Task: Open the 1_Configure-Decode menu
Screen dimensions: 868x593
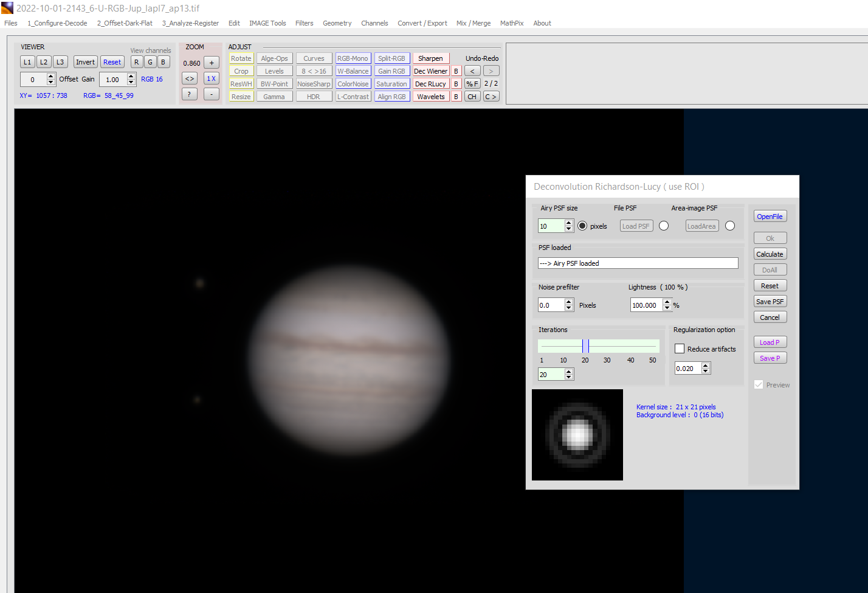Action: pos(57,23)
